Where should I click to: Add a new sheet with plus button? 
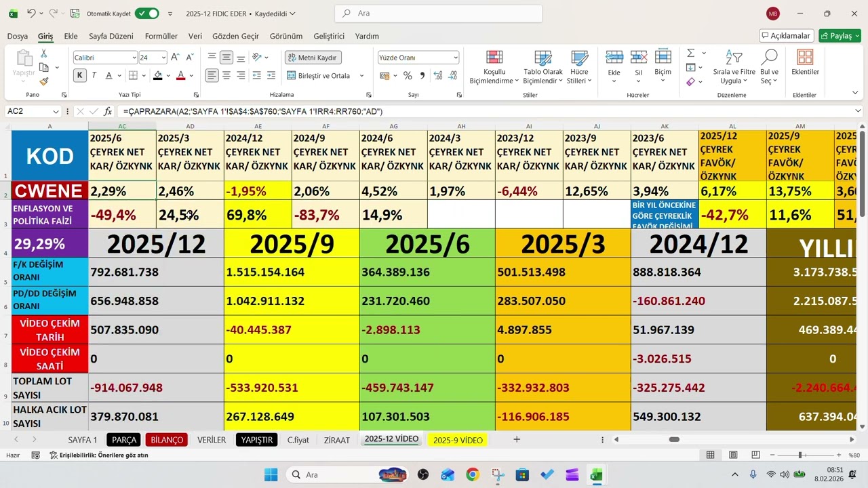[517, 439]
